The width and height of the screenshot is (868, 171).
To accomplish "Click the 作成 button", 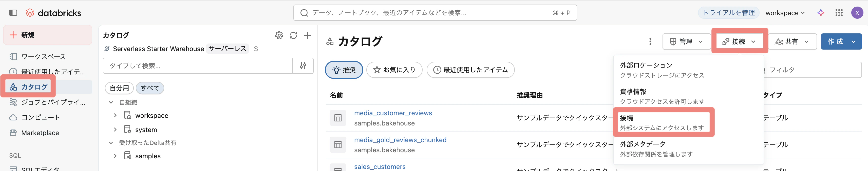I will coord(835,41).
